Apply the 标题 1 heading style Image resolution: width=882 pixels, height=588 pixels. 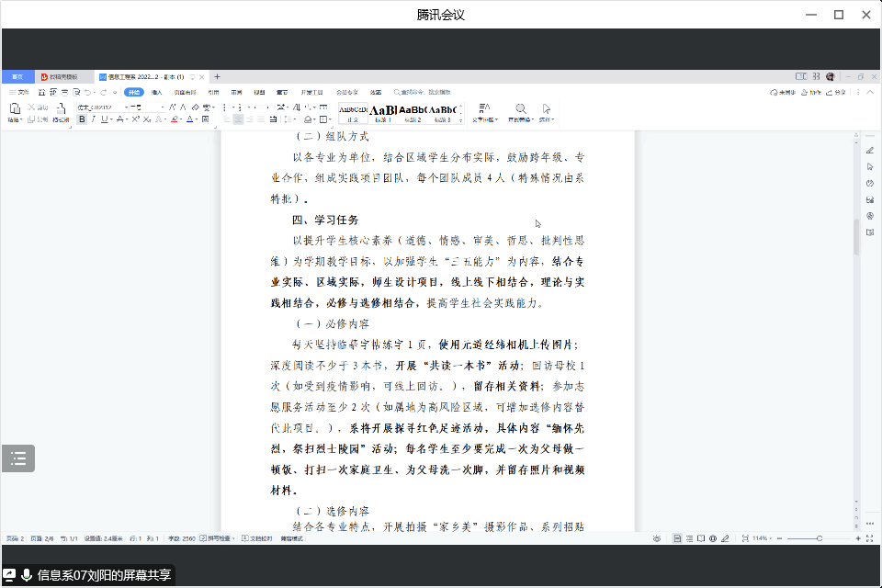point(383,111)
